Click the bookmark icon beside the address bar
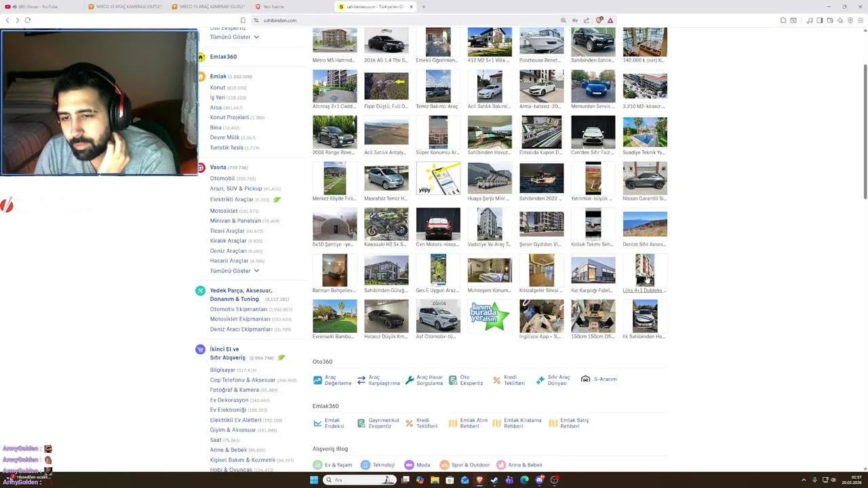Image resolution: width=868 pixels, height=488 pixels. click(243, 20)
